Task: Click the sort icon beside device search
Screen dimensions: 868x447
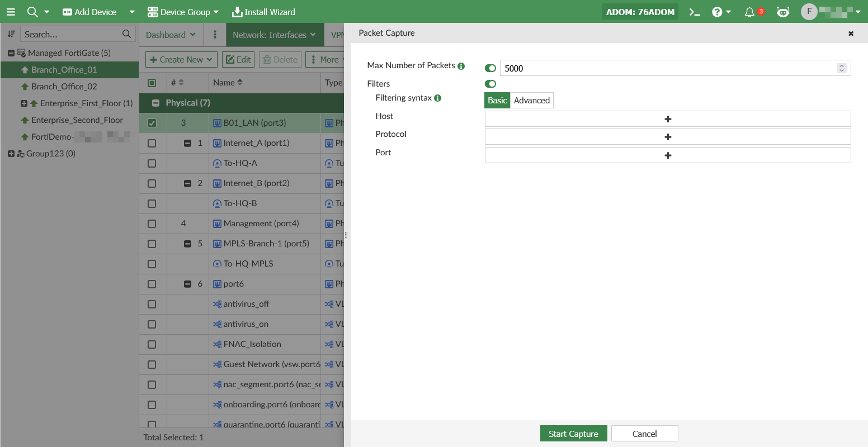Action: point(11,34)
